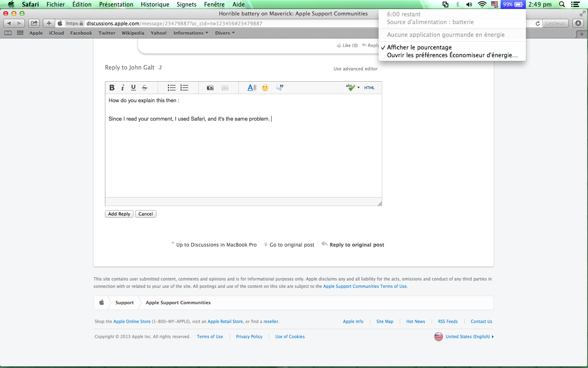Choose Ouvrir les préférences Économiseur d'énergie

coord(452,55)
